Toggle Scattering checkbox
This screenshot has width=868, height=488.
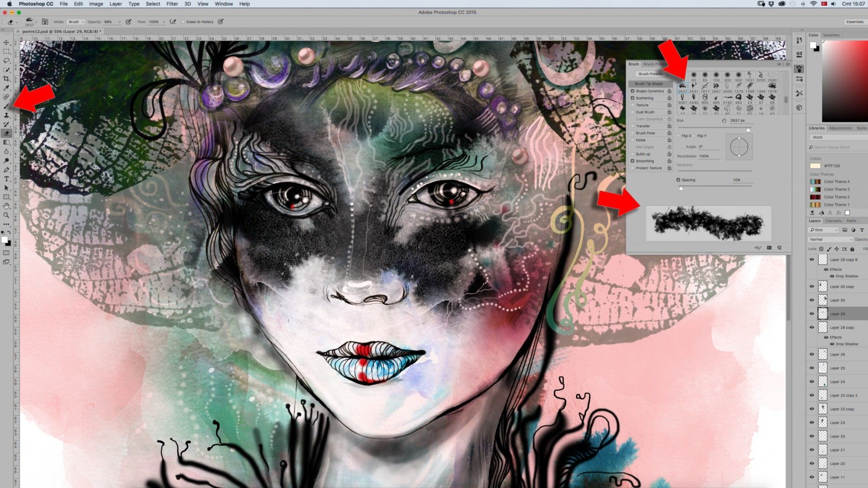click(633, 98)
